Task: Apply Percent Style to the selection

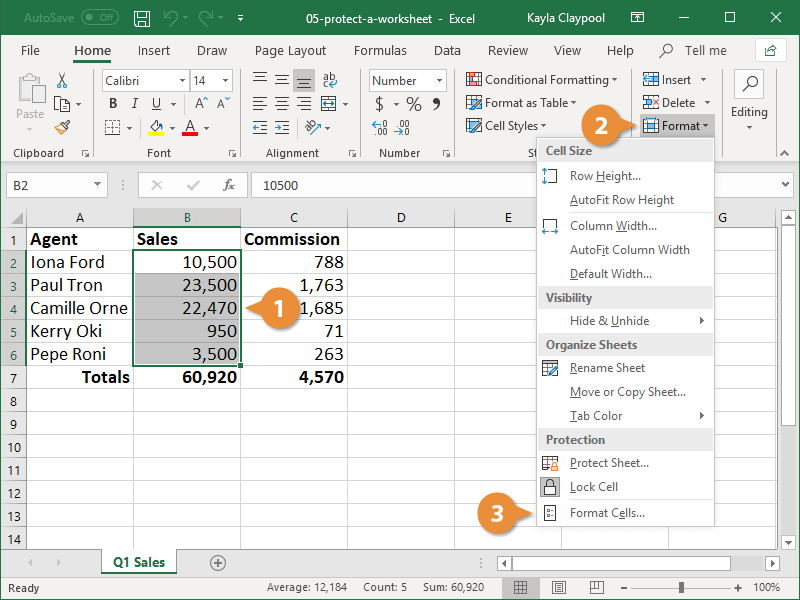Action: [x=415, y=103]
